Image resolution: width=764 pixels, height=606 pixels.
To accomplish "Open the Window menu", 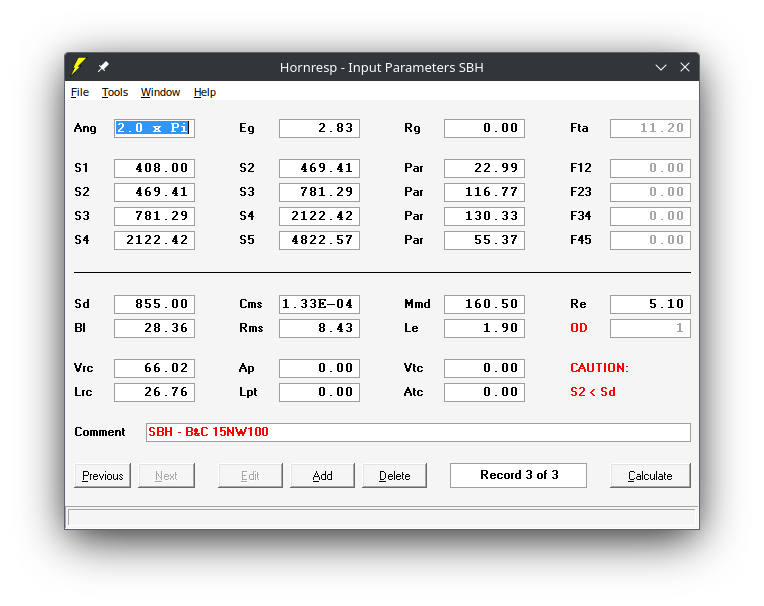I will pyautogui.click(x=160, y=92).
